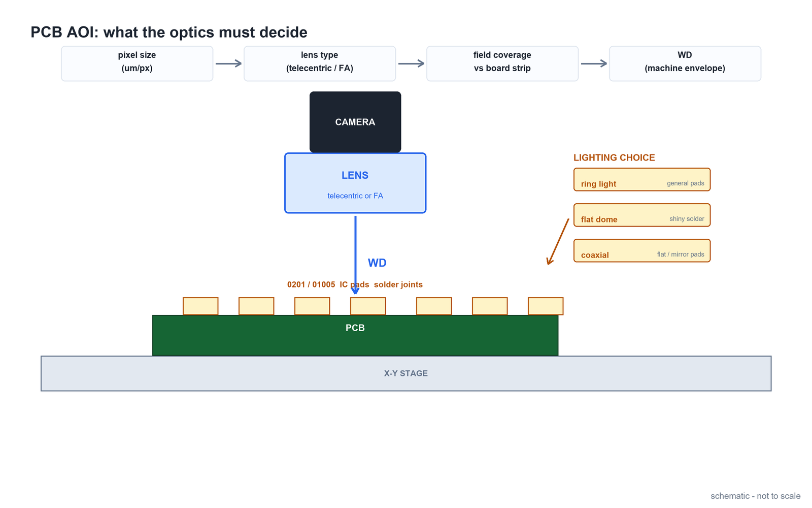Click the 'field coverage vs board strip' box
The width and height of the screenshot is (812, 508).
[502, 63]
